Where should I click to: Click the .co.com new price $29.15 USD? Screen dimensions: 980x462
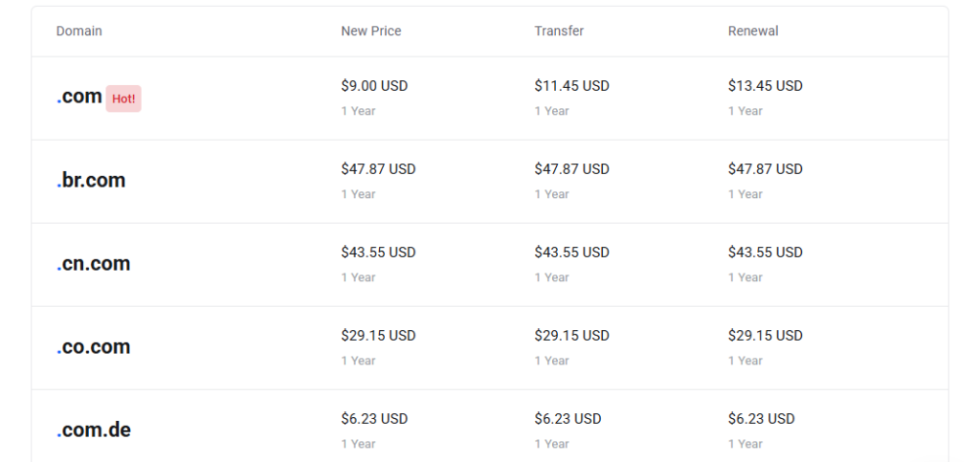pyautogui.click(x=378, y=336)
